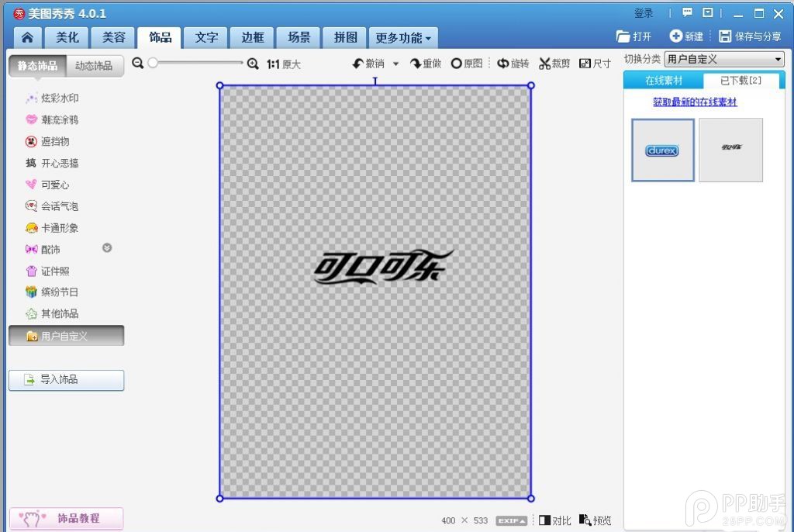
Task: Switch to static stickers (静态饰品) toggle
Action: (38, 66)
